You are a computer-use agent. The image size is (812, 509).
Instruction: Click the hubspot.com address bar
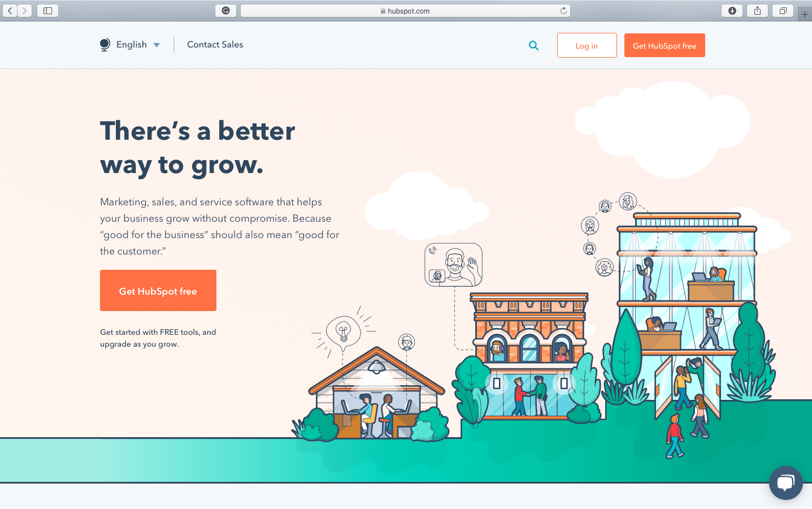(405, 11)
